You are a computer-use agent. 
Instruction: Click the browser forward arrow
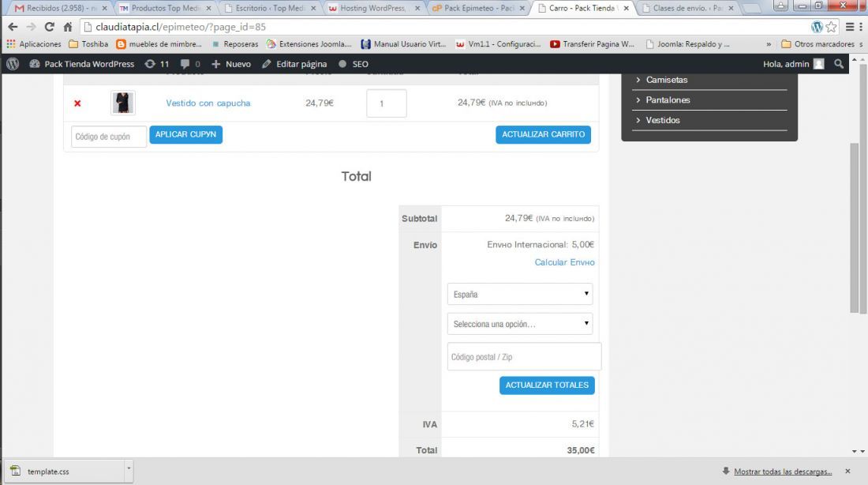(31, 27)
